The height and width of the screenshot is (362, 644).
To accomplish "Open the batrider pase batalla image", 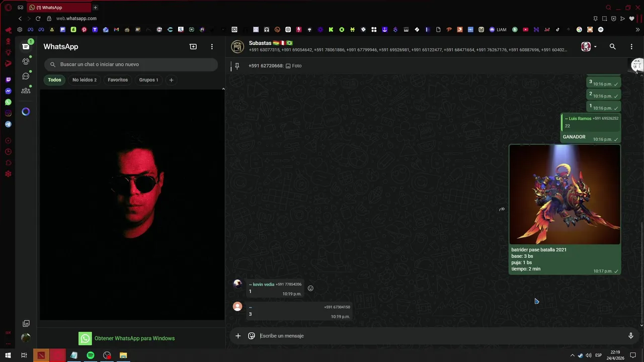I will (565, 195).
